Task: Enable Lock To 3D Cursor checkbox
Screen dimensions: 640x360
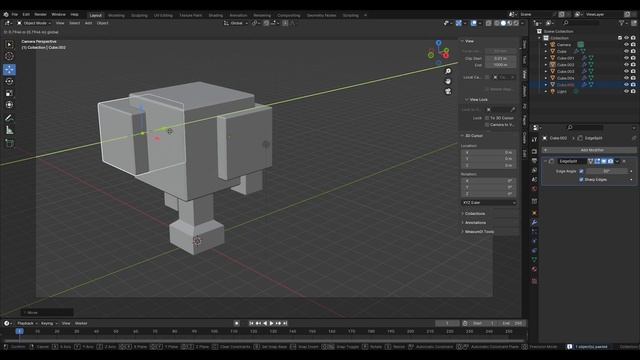Action: click(487, 118)
